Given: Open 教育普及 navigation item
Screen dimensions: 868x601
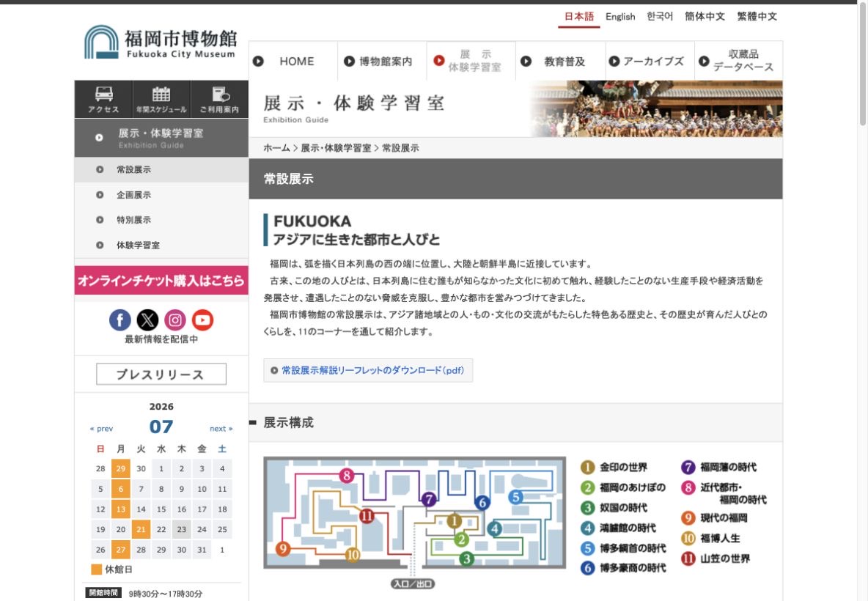Looking at the screenshot, I should tap(560, 61).
